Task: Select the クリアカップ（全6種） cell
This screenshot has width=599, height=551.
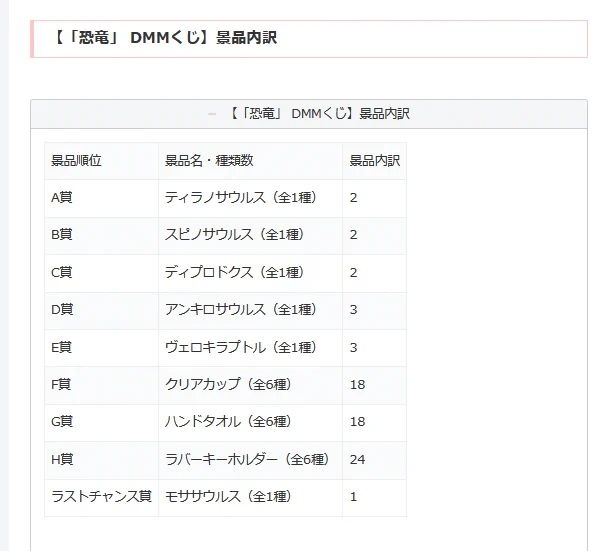Action: point(250,385)
